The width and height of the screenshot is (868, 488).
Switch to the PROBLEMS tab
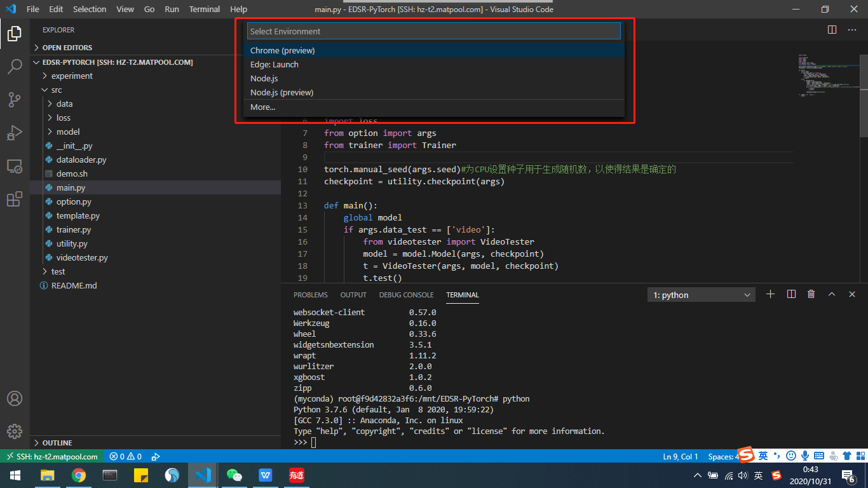tap(311, 295)
